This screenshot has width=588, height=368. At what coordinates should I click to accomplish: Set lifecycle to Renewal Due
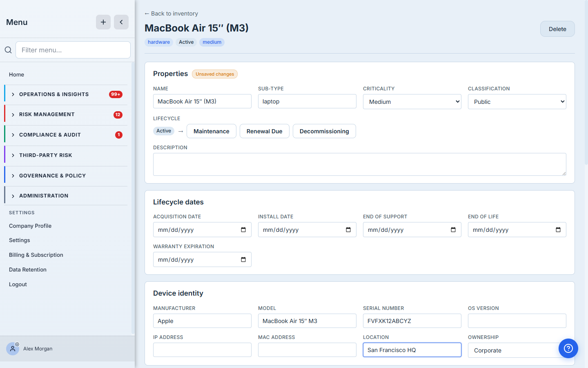[265, 131]
